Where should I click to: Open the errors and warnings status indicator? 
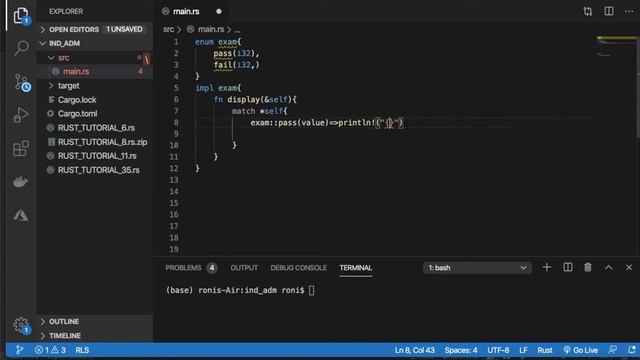[50, 350]
